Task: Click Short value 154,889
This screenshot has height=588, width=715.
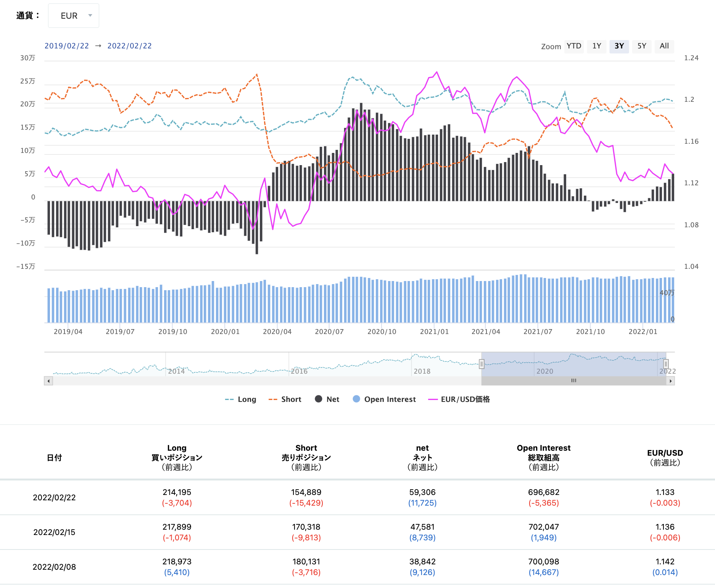Action: 306,492
